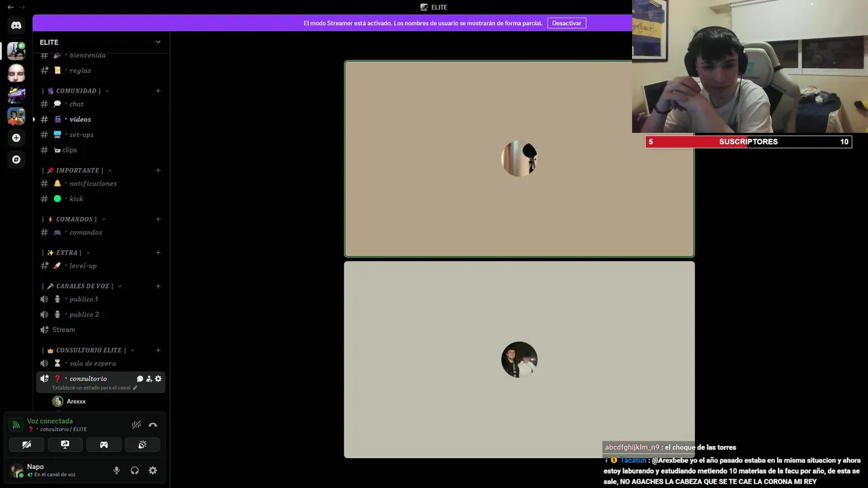Open the bald face server icon
Screen dimensions: 868x488
16,73
